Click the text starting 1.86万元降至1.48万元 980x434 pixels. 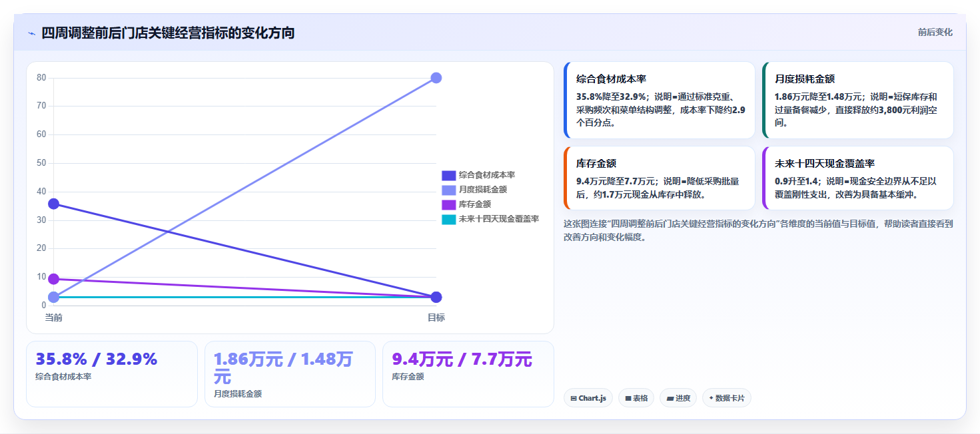[856, 110]
